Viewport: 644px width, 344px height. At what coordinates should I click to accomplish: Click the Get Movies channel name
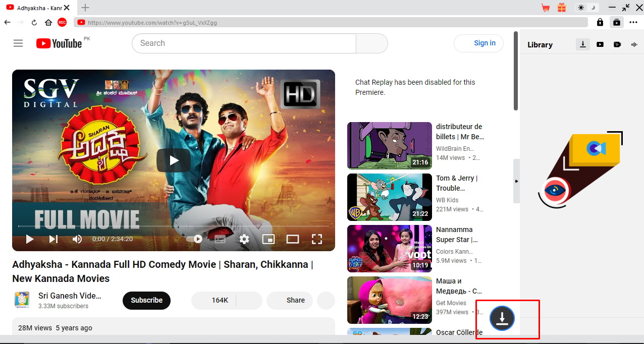click(x=451, y=303)
